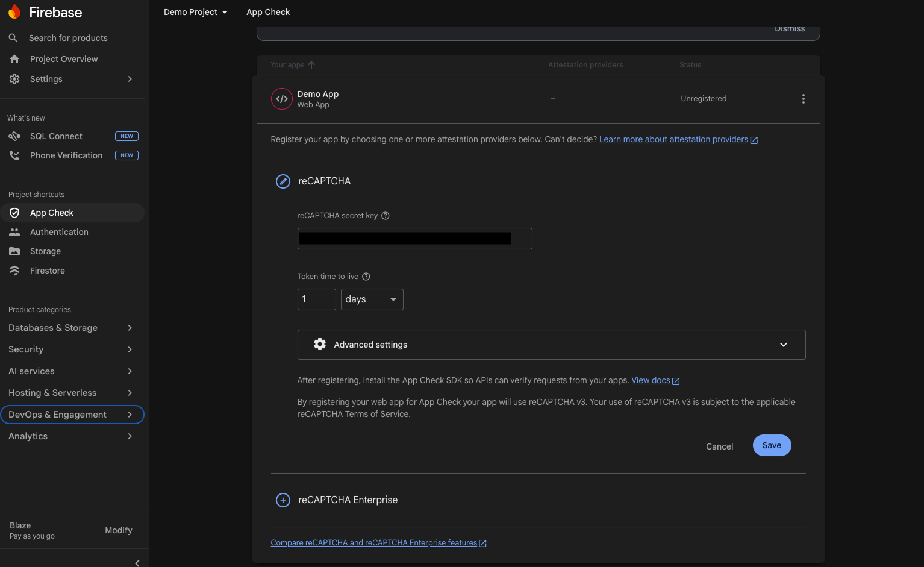Viewport: 924px width, 567px height.
Task: Click the App Check page title
Action: click(x=268, y=12)
